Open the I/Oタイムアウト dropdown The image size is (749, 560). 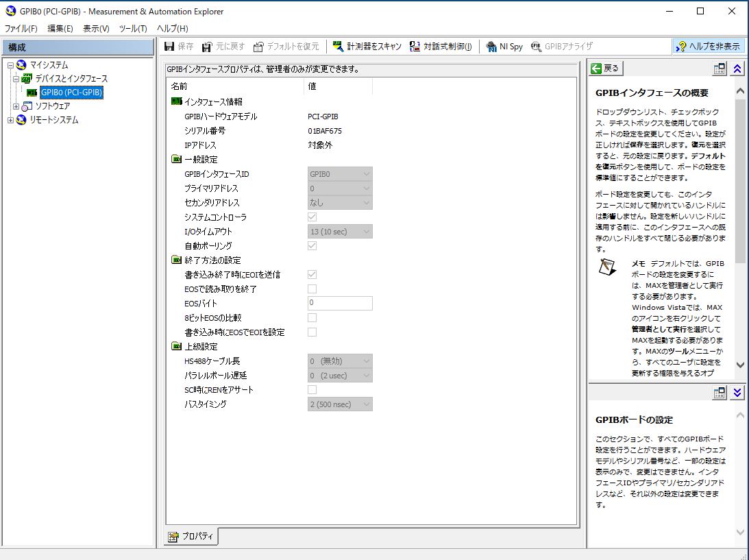point(340,231)
